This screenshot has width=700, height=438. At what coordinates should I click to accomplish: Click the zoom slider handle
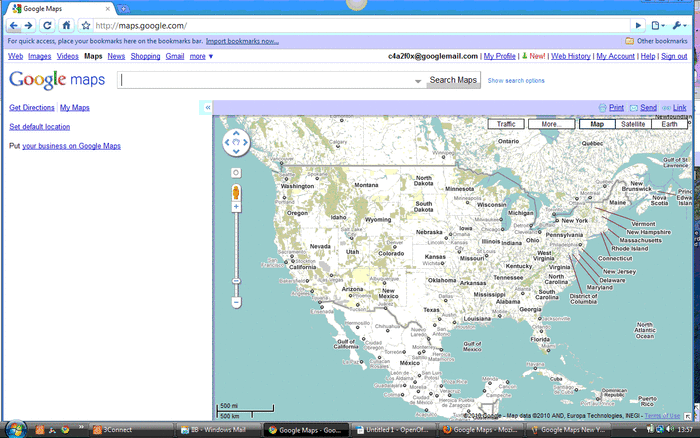point(237,281)
